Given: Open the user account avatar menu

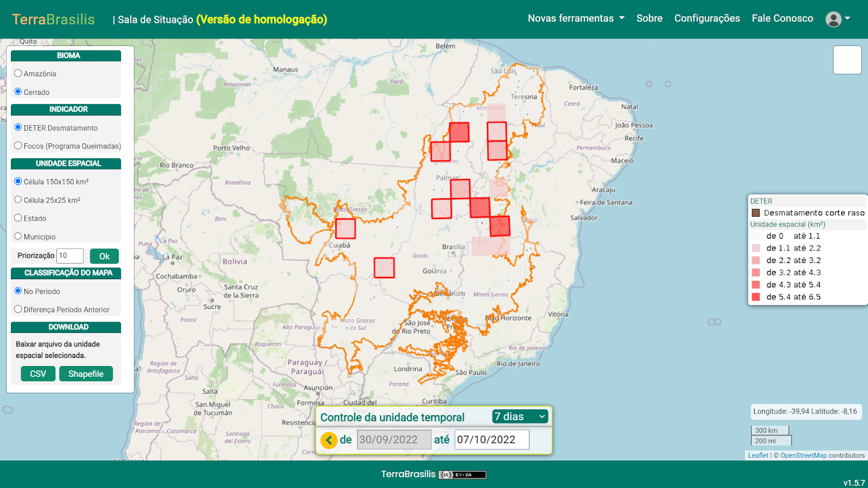Looking at the screenshot, I should [834, 19].
